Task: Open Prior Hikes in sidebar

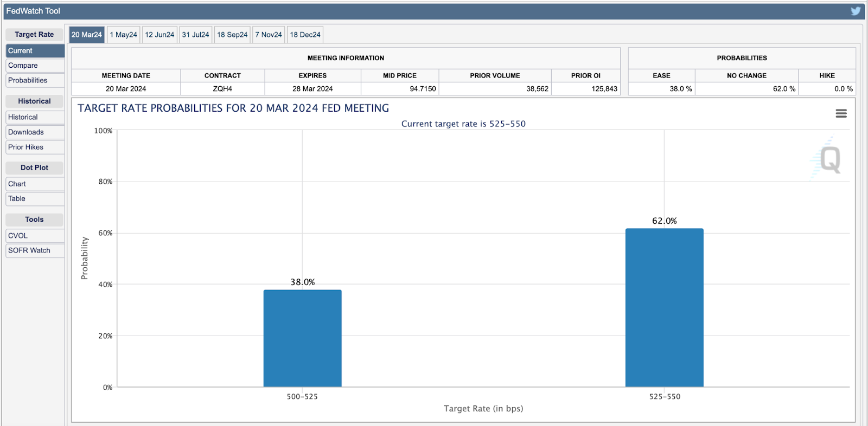Action: point(35,147)
